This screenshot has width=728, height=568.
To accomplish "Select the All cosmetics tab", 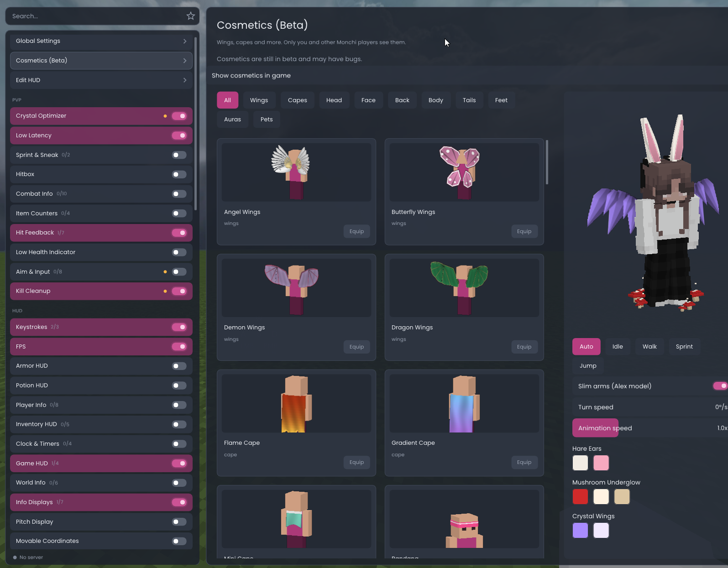I will 227,100.
